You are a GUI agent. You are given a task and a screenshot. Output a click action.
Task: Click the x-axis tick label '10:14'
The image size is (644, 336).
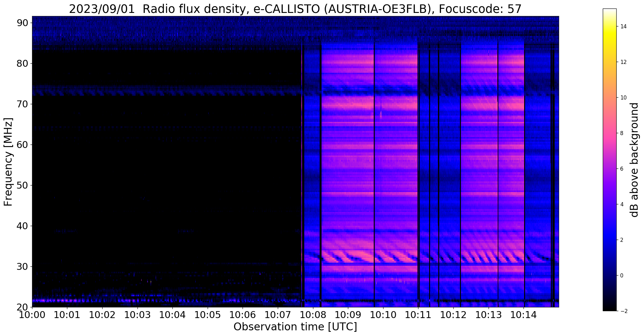(x=524, y=315)
